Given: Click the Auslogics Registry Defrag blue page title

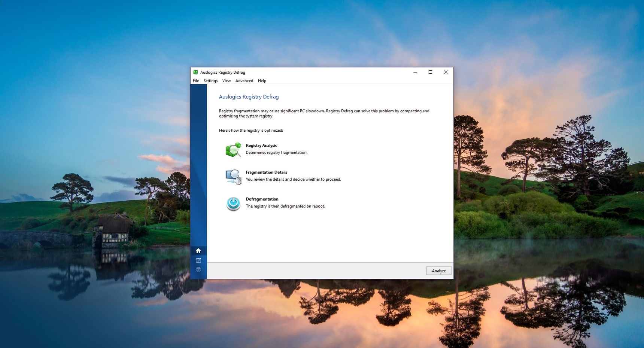Looking at the screenshot, I should tap(249, 97).
